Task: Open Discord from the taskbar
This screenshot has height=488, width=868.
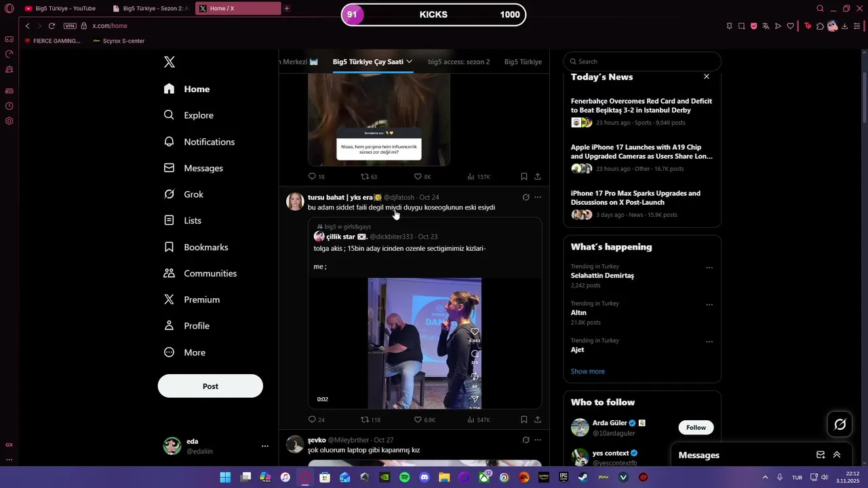Action: 425,477
